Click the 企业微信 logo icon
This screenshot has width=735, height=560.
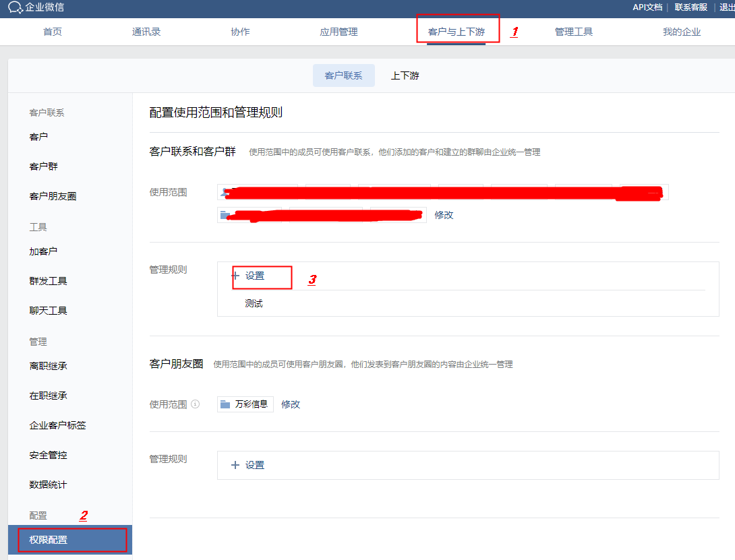(x=16, y=8)
